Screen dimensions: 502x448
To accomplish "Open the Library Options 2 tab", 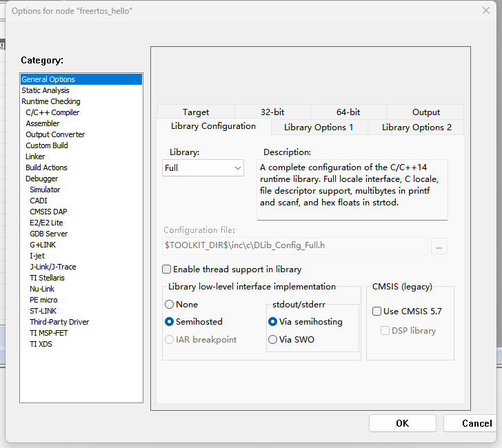I will [416, 128].
